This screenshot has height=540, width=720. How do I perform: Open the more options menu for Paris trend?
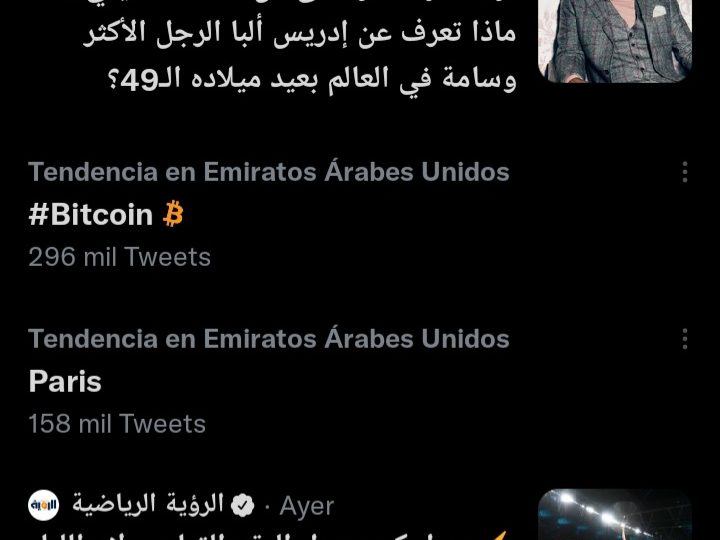685,339
